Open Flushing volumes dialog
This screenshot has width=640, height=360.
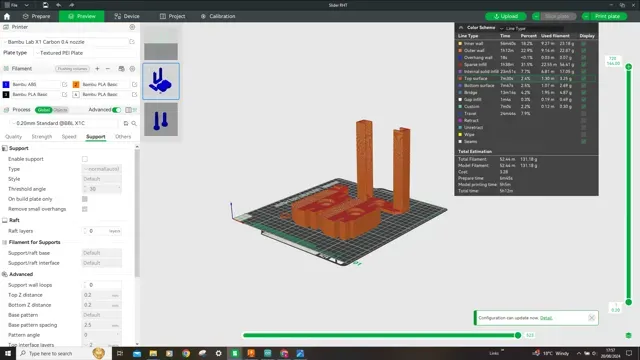(72, 69)
